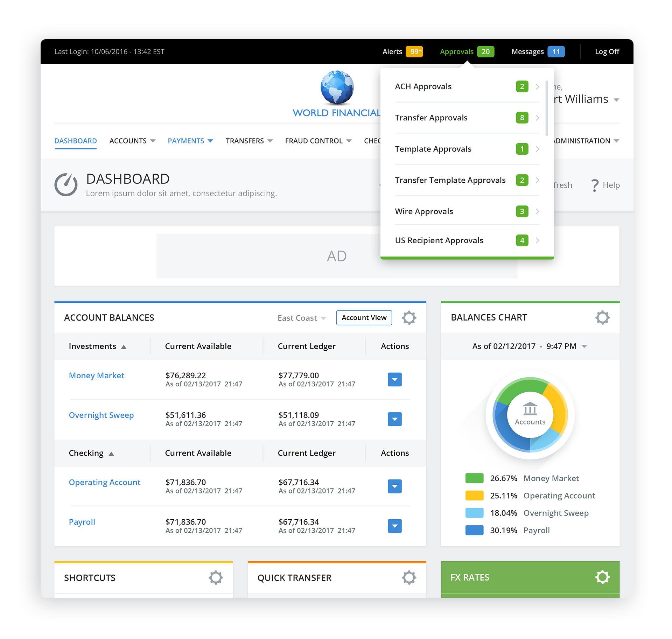
Task: Click the World Financial globe logo
Action: pos(337,87)
